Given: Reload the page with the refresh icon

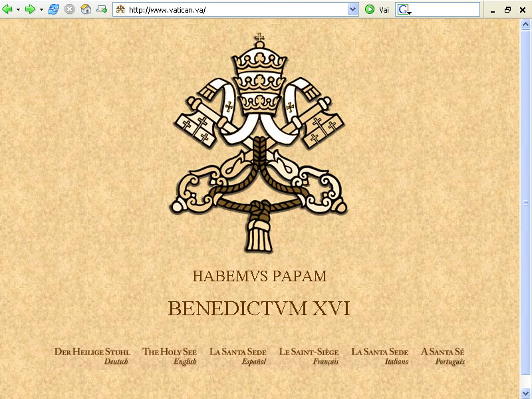Looking at the screenshot, I should click(53, 9).
